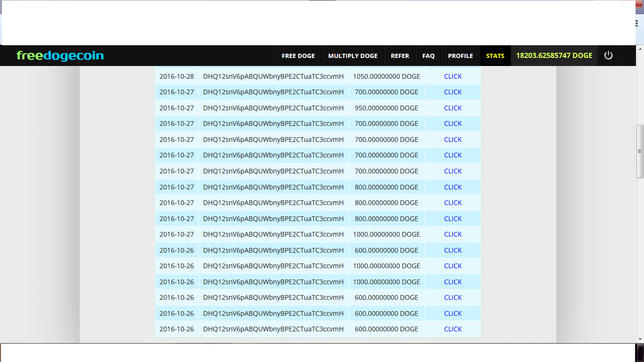Click CLICK link in first 2016-10-26 row
Viewport: 644px width, 362px height.
tap(453, 250)
